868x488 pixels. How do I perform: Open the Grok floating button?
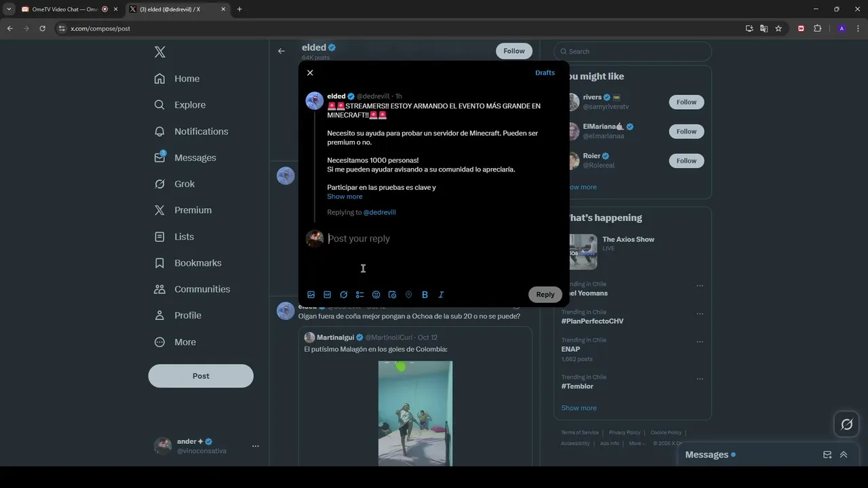tap(847, 424)
